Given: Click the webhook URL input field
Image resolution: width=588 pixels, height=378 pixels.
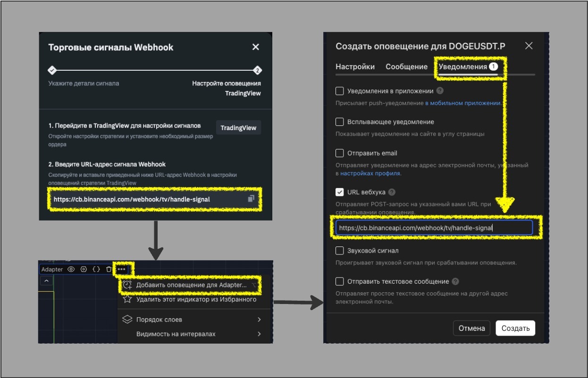Looking at the screenshot, I should point(434,228).
